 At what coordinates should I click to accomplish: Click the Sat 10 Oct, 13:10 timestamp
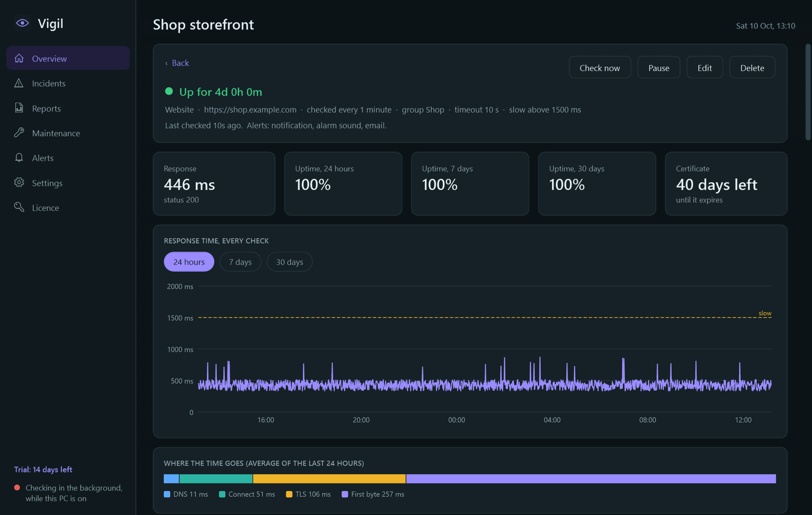(x=765, y=26)
